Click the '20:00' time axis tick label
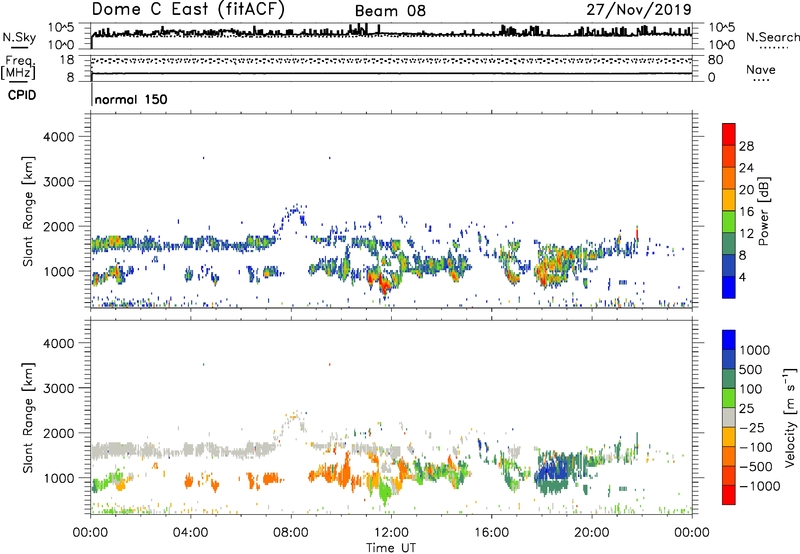 point(592,533)
